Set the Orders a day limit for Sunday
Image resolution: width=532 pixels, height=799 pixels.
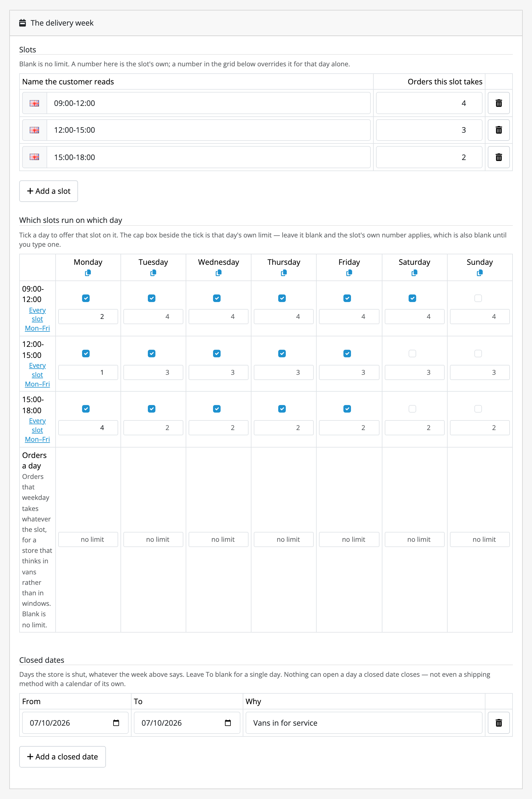pos(479,539)
